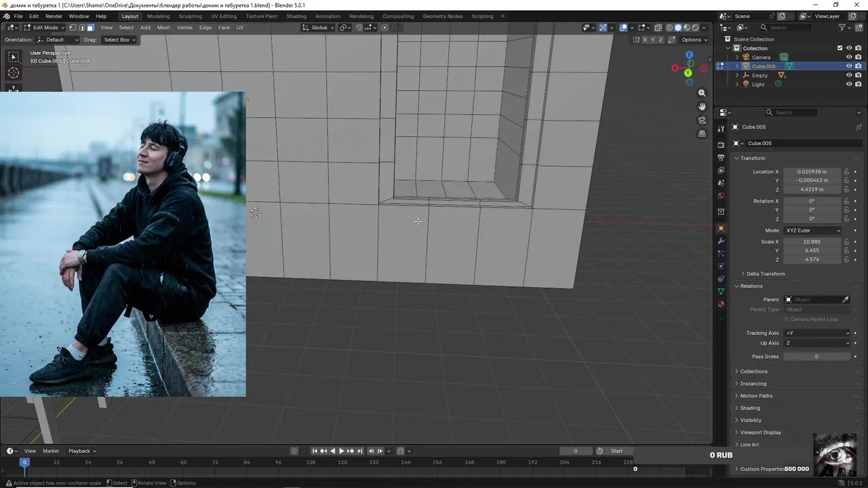
Task: Open the Physics properties tab
Action: (x=721, y=266)
